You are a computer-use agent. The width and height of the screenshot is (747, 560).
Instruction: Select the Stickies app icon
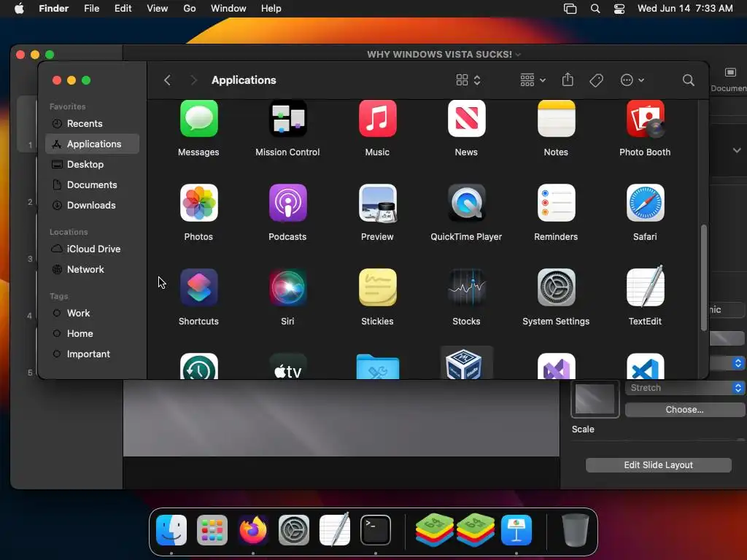tap(377, 287)
